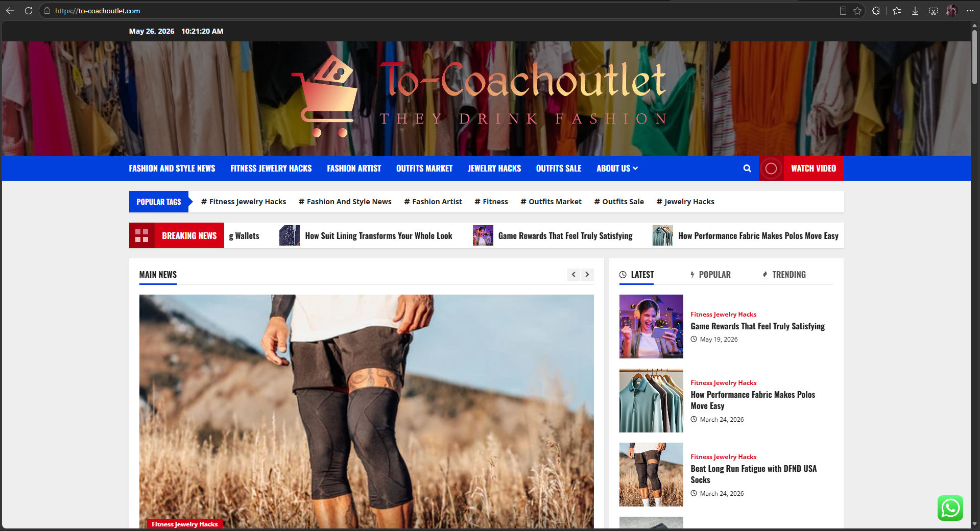Click the Breaking News grid icon
Screen dimensions: 980x531
(142, 235)
